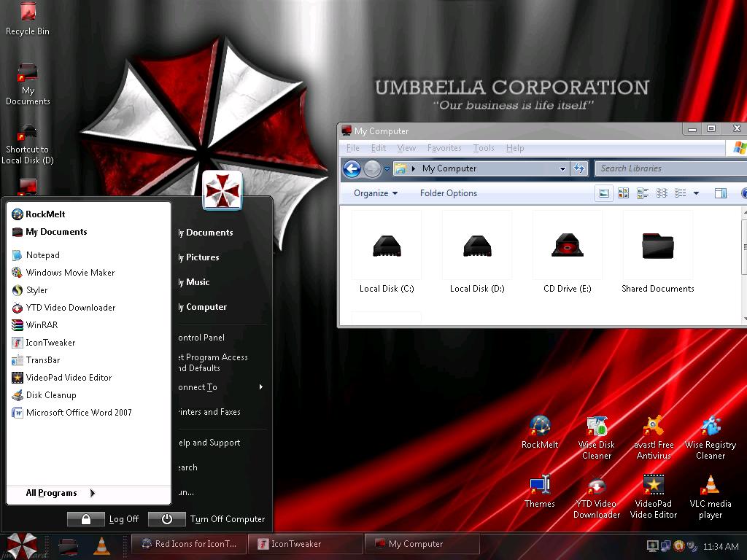Expand the Connect To submenu
Viewport: 747px width, 560px height.
(x=219, y=387)
